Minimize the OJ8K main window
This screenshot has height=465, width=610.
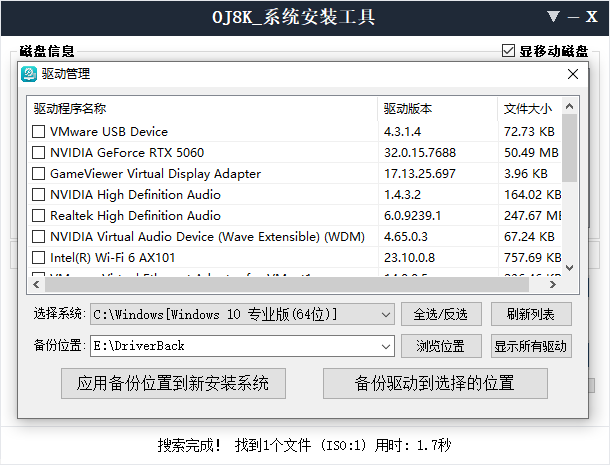click(x=573, y=17)
